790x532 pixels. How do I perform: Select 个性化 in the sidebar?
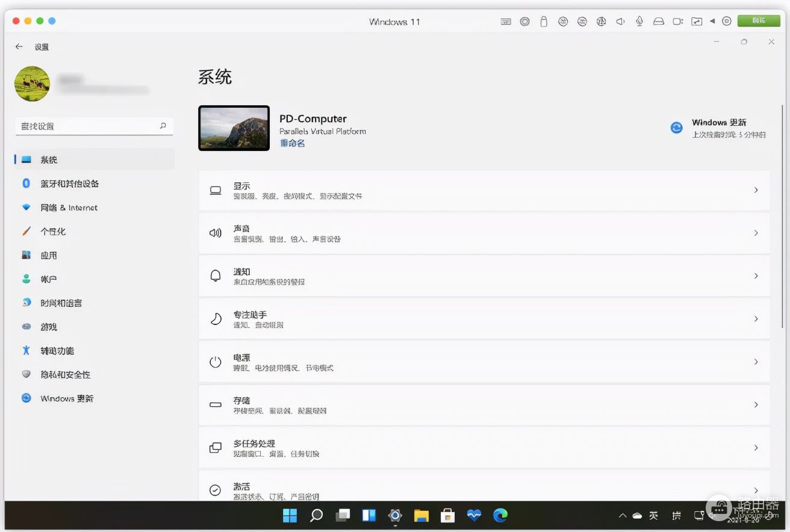tap(53, 231)
